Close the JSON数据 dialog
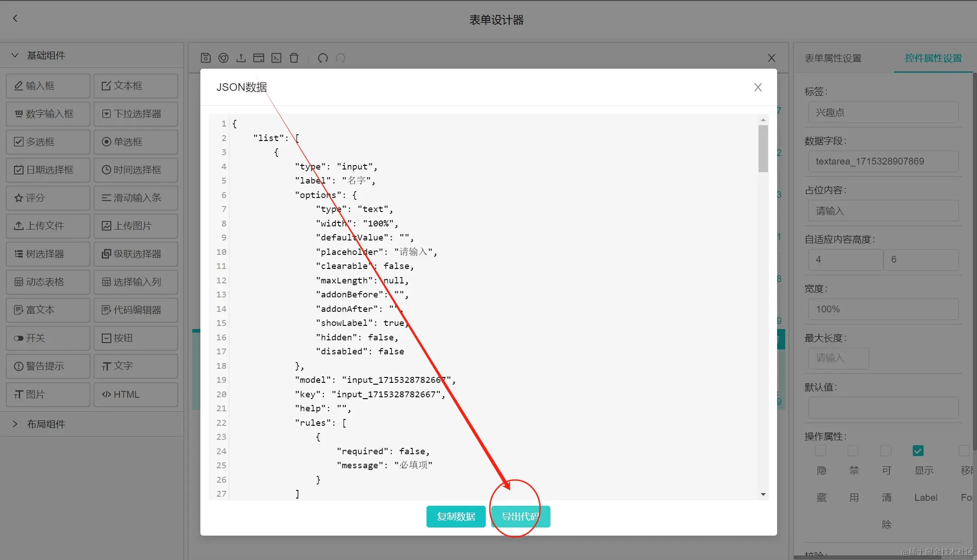 (x=758, y=87)
